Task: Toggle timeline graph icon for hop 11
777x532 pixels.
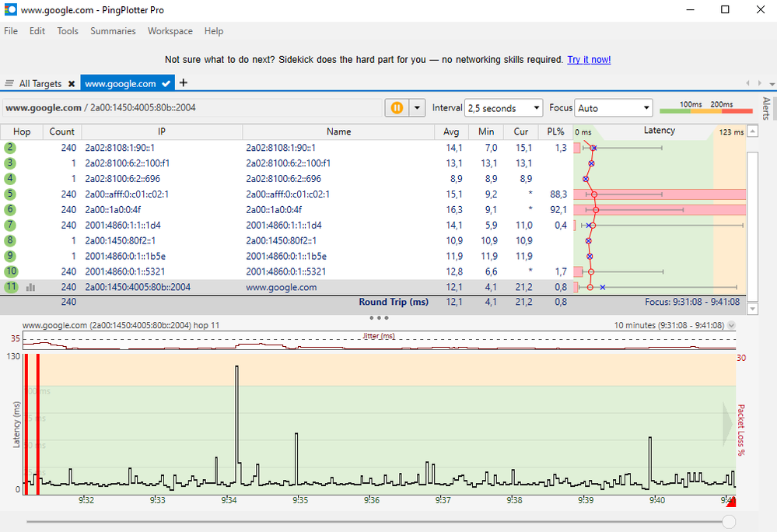Action: (31, 287)
